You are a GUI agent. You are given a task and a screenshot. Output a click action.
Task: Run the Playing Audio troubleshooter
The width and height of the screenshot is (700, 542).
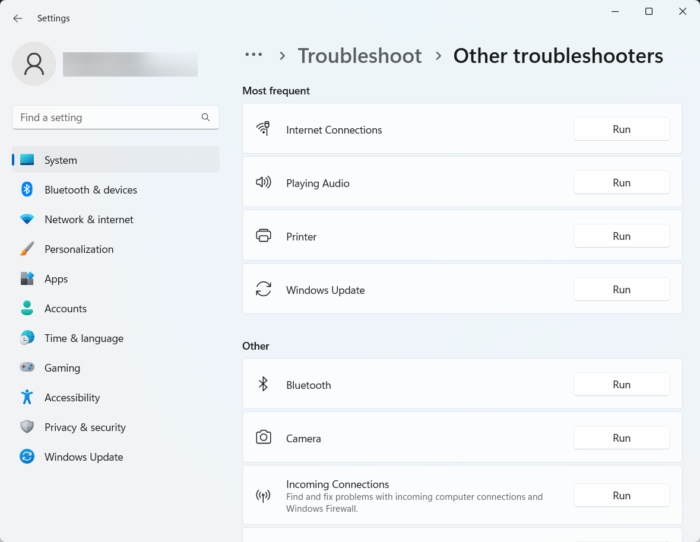(621, 183)
